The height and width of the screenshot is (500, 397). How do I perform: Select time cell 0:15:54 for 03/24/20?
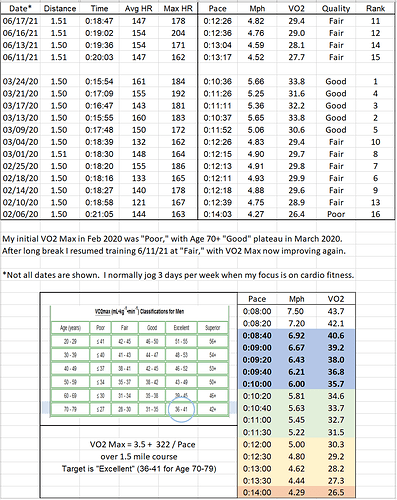tap(99, 82)
